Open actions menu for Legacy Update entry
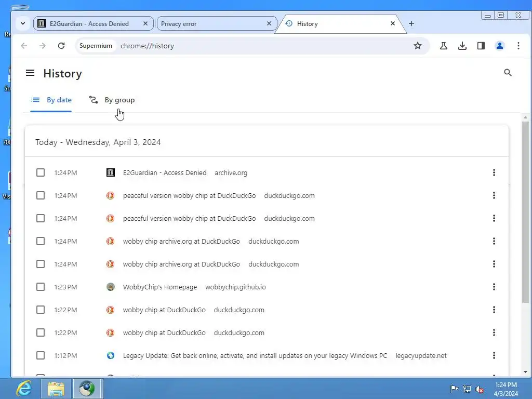The height and width of the screenshot is (399, 532). 494,355
